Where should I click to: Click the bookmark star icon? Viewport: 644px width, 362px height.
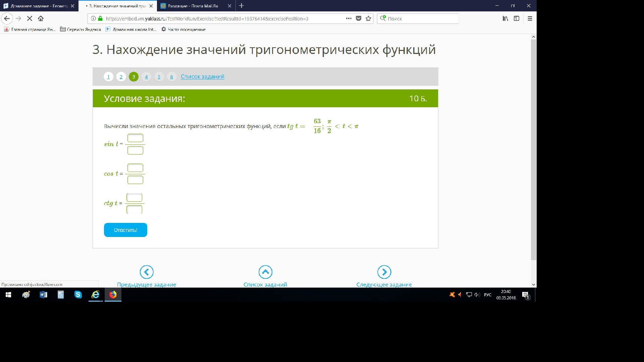pyautogui.click(x=368, y=18)
